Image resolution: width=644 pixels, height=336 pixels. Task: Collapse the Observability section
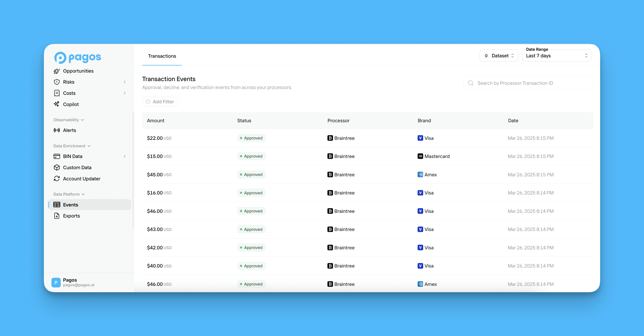(x=69, y=120)
